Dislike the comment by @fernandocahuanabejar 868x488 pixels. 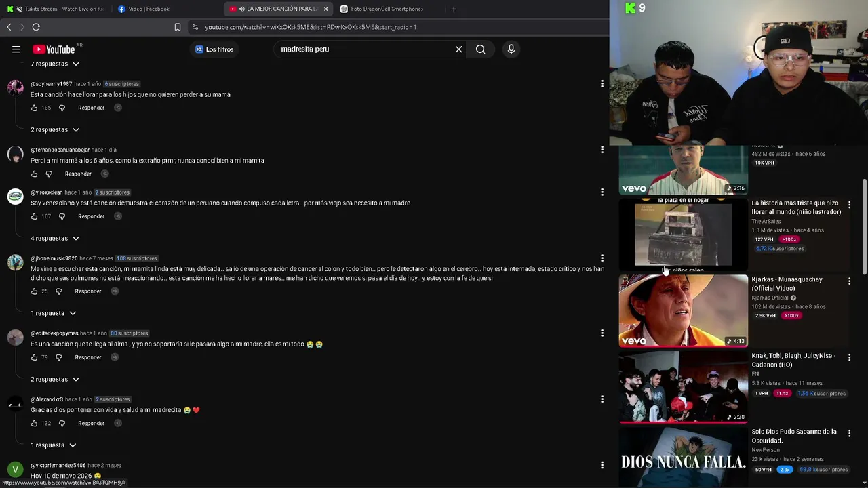click(x=49, y=174)
